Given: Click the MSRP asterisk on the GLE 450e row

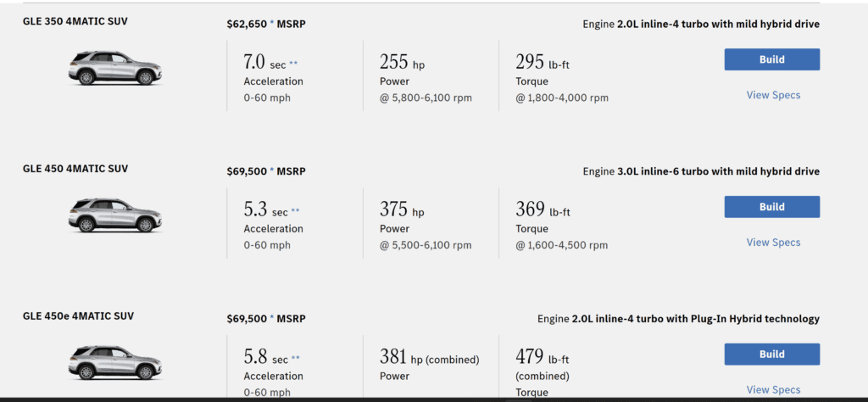Looking at the screenshot, I should (272, 318).
